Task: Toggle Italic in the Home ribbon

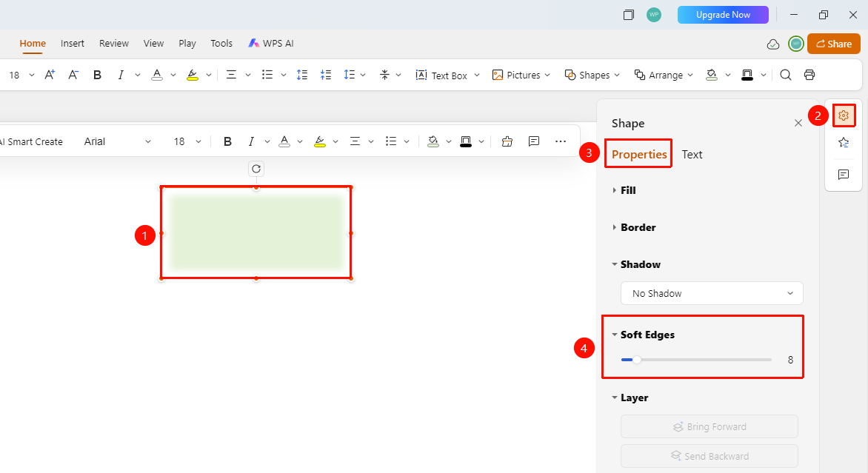Action: tap(121, 75)
